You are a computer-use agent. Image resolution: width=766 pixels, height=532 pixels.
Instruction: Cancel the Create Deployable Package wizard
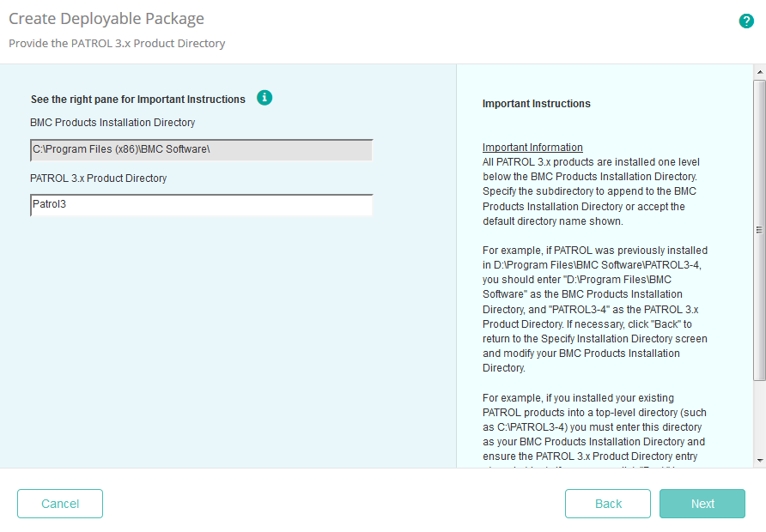coord(59,504)
